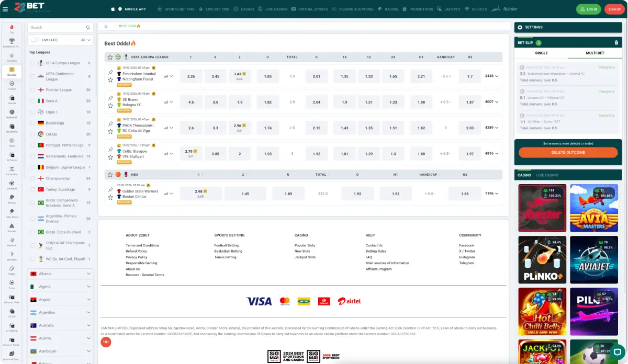This screenshot has width=628, height=364.
Task: Select the Futsal icon in the sports sidebar
Action: point(12,284)
